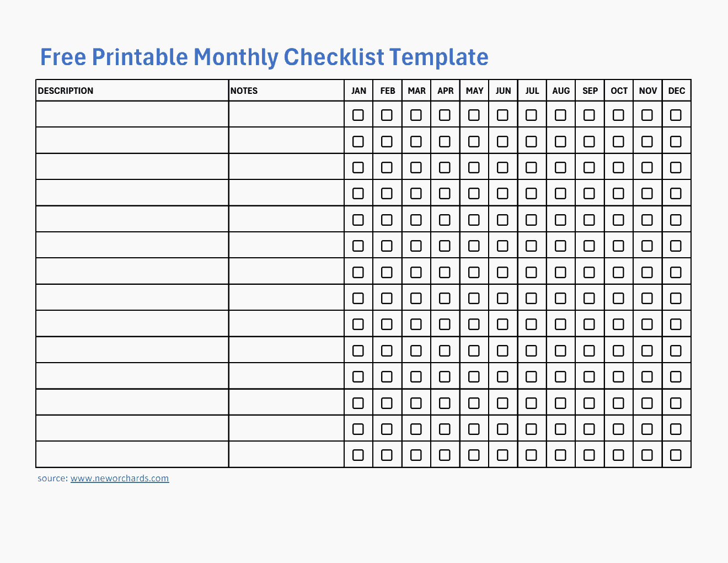
Task: Click the Free Printable Monthly Checklist Template title
Action: (x=264, y=57)
